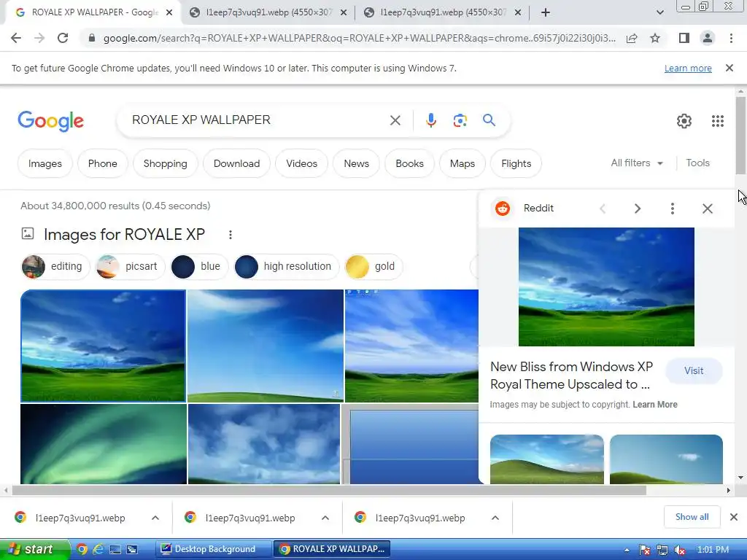
Task: Share this page from address bar
Action: [x=632, y=38]
